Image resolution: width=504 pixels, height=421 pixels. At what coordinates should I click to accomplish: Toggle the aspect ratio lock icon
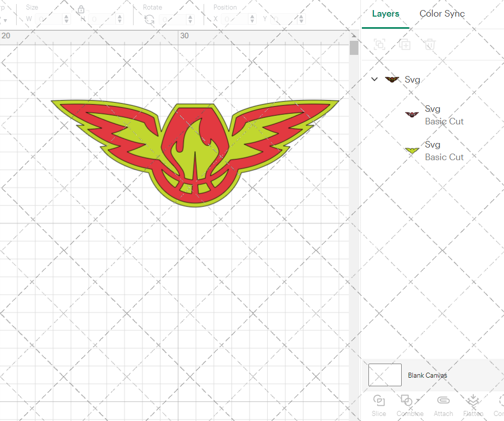81,9
